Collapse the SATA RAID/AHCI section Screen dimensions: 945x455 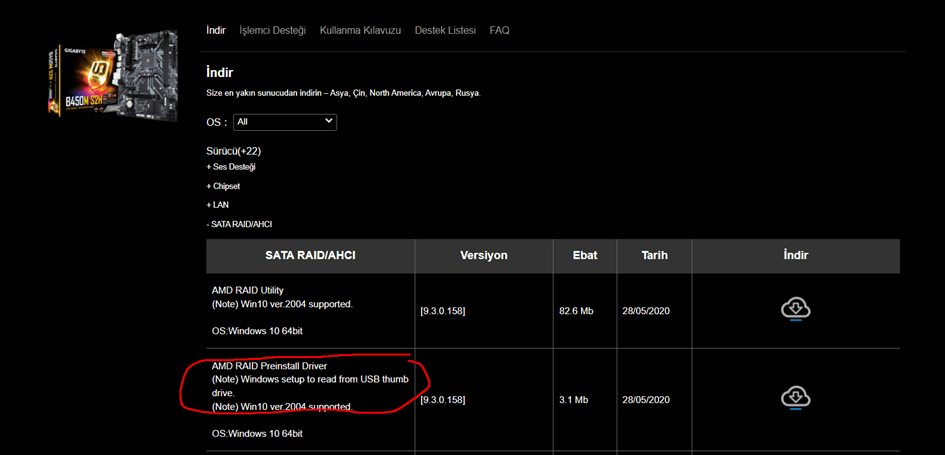coord(239,224)
